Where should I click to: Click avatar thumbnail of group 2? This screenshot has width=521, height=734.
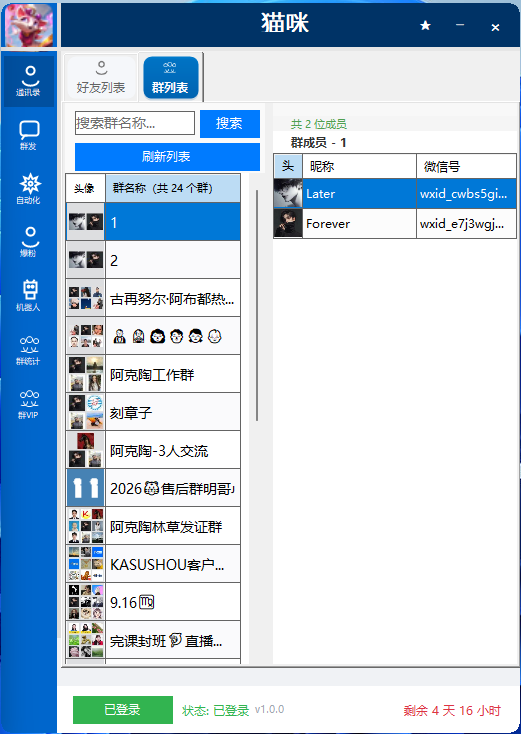[x=86, y=260]
